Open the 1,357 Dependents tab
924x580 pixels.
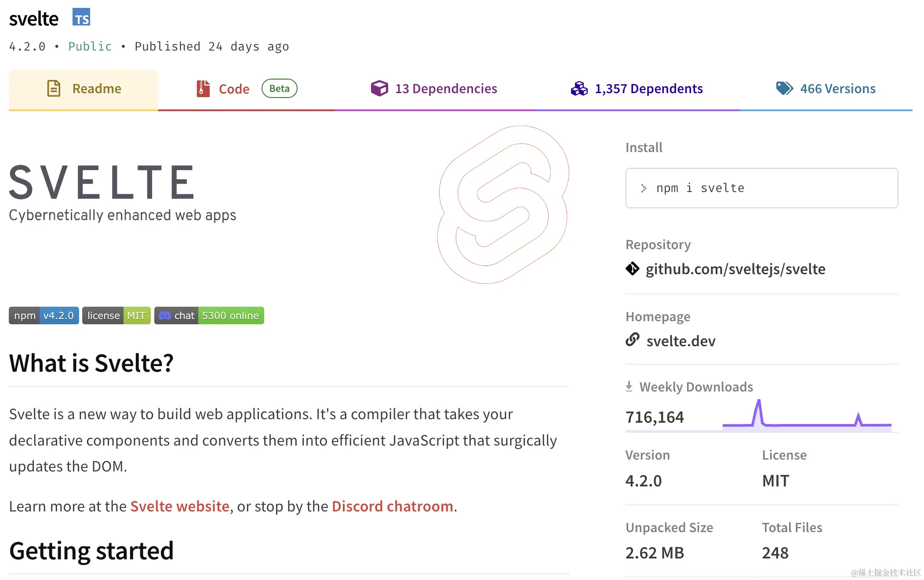click(648, 89)
